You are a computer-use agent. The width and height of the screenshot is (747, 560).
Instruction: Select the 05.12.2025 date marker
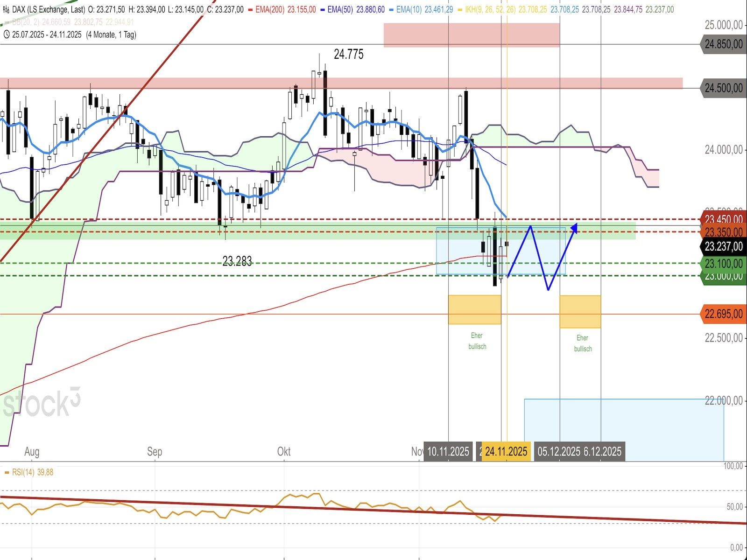[x=559, y=451]
